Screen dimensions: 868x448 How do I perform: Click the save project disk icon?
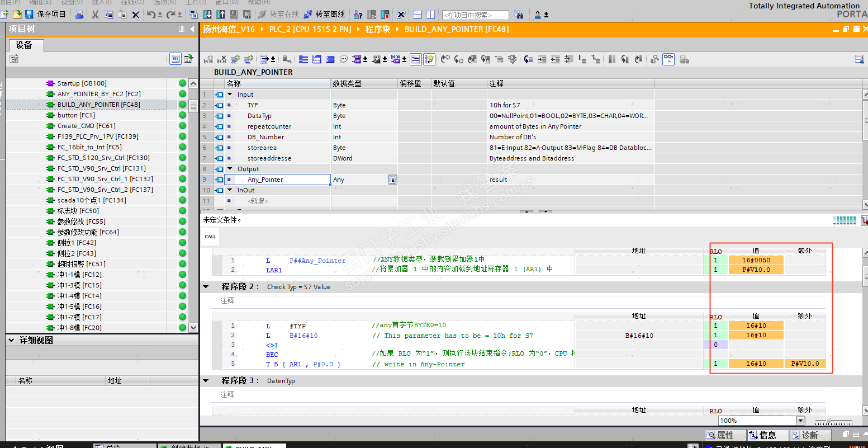click(29, 14)
